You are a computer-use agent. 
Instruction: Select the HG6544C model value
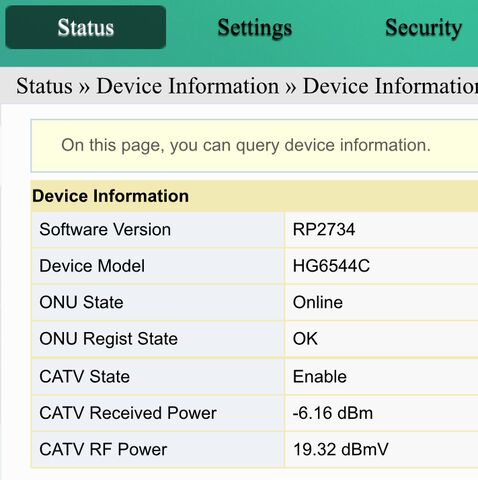[331, 266]
